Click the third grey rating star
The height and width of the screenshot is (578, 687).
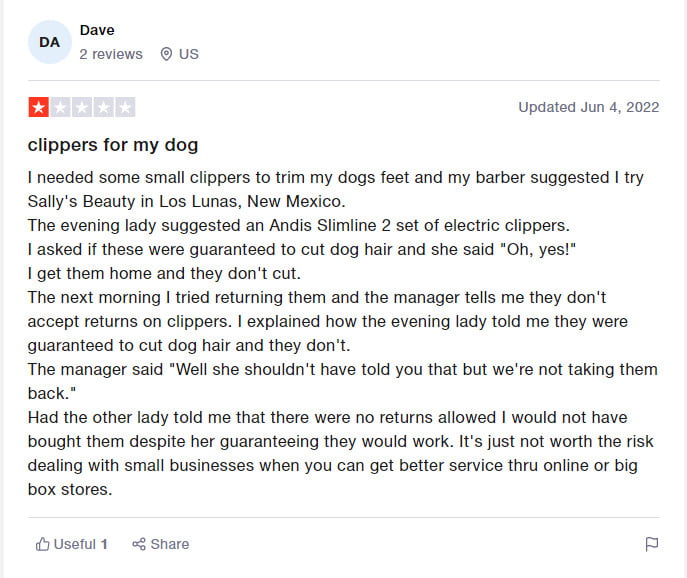[82, 107]
